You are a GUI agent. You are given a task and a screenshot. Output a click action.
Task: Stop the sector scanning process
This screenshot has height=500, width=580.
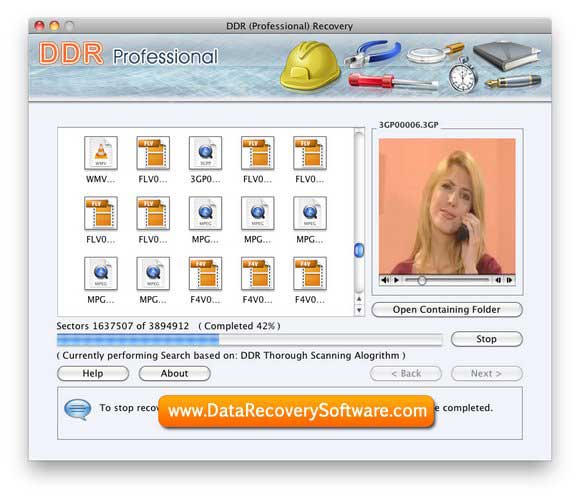click(x=486, y=339)
